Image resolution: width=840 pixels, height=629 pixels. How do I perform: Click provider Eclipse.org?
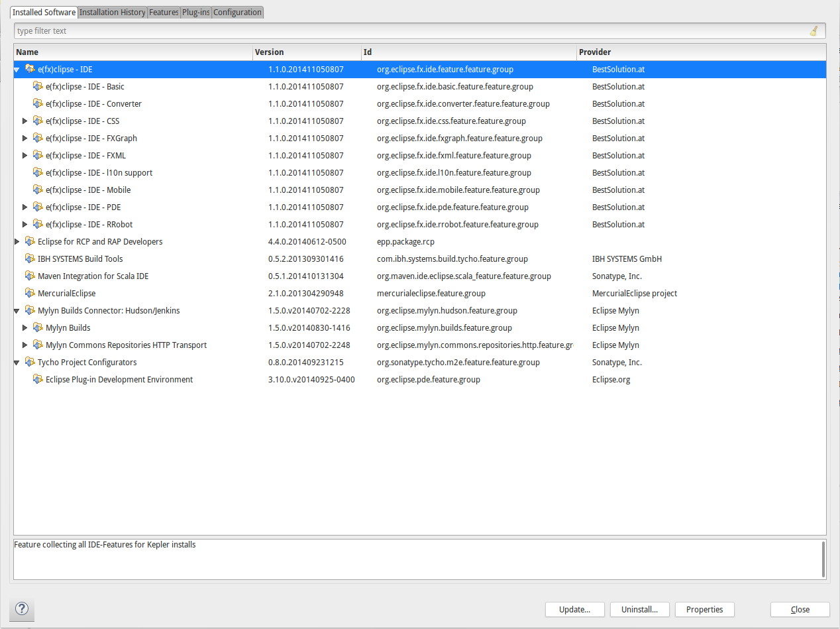pos(611,379)
